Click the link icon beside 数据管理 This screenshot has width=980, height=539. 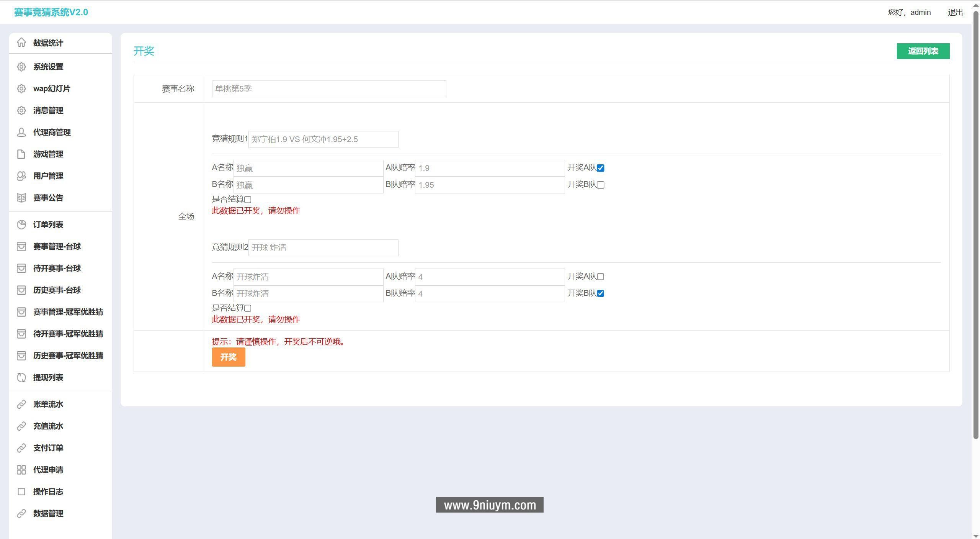coord(21,513)
